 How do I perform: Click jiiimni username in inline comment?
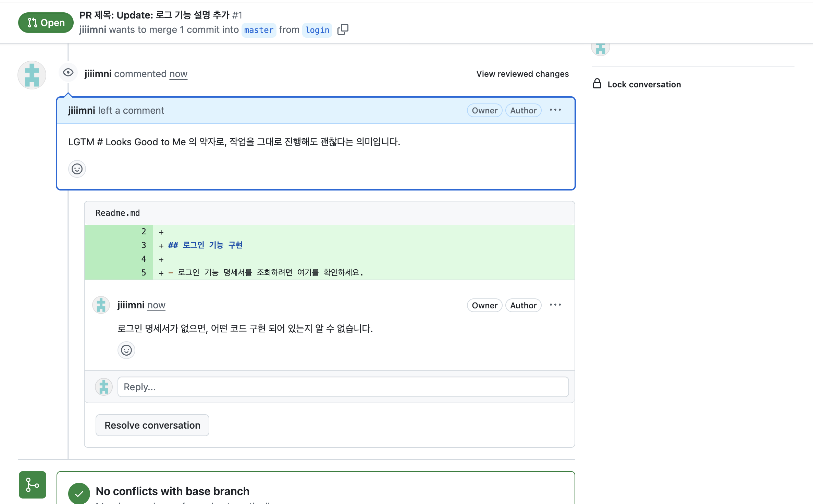pyautogui.click(x=131, y=305)
